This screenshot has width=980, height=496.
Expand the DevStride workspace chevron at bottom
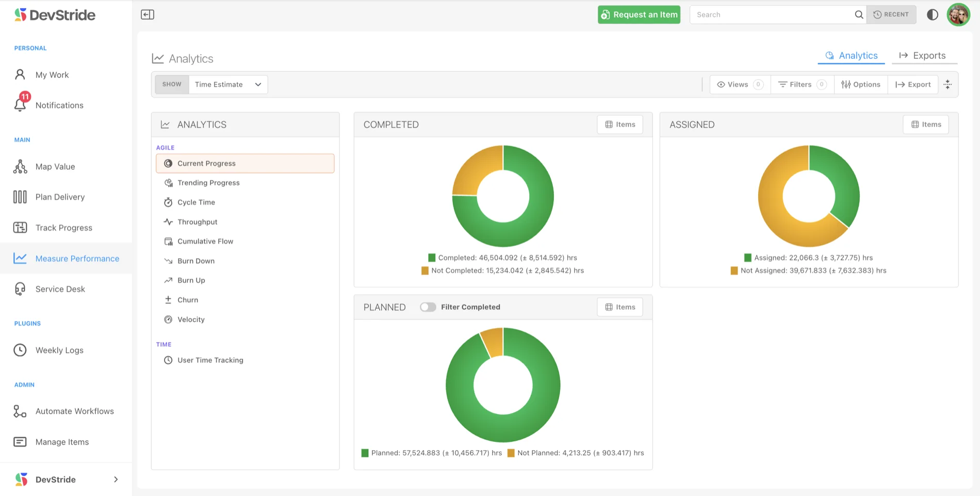116,479
